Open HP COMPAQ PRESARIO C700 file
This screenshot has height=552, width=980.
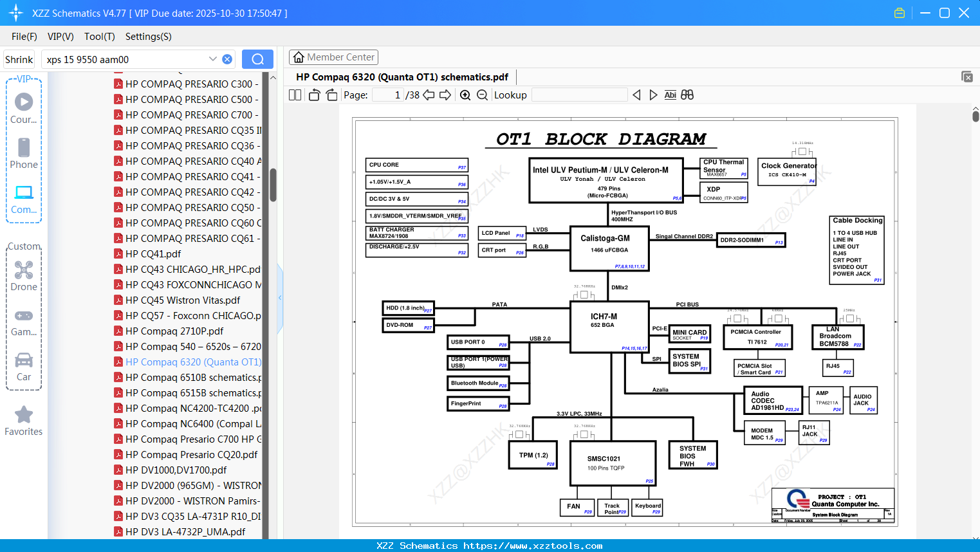pyautogui.click(x=187, y=115)
